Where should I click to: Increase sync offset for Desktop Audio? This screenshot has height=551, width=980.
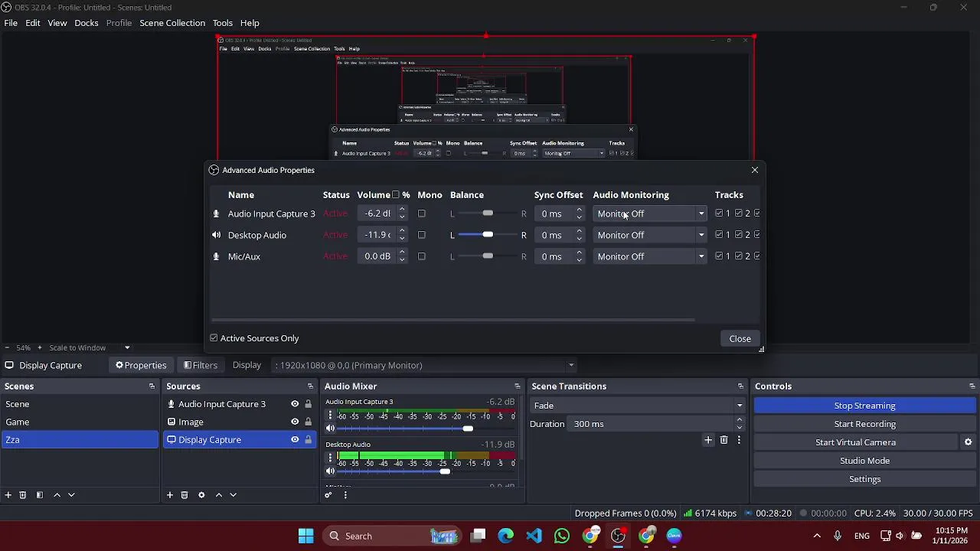pos(579,231)
